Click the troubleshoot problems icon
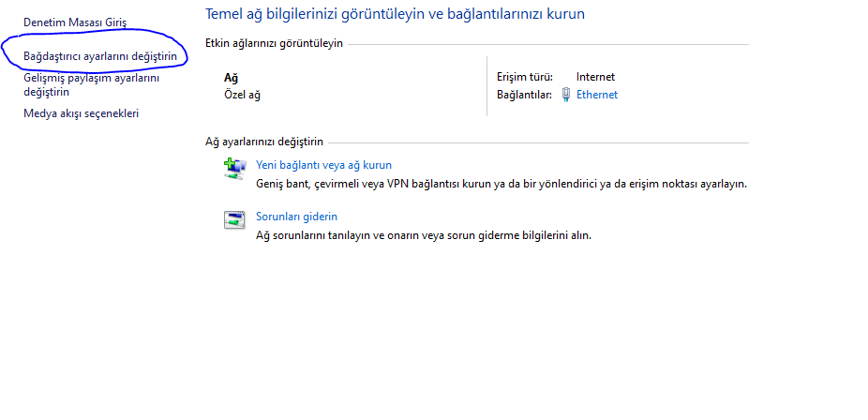The width and height of the screenshot is (868, 420). click(x=233, y=220)
